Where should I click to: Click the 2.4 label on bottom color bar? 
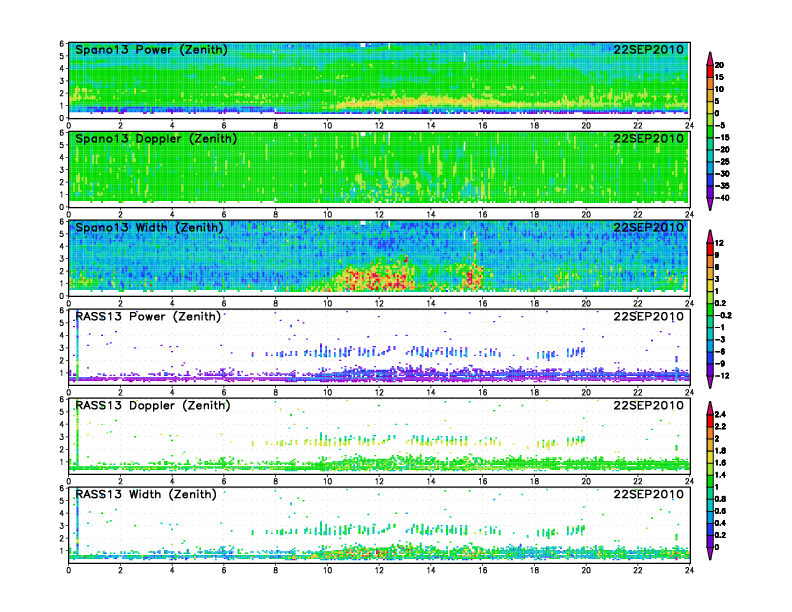coord(721,415)
